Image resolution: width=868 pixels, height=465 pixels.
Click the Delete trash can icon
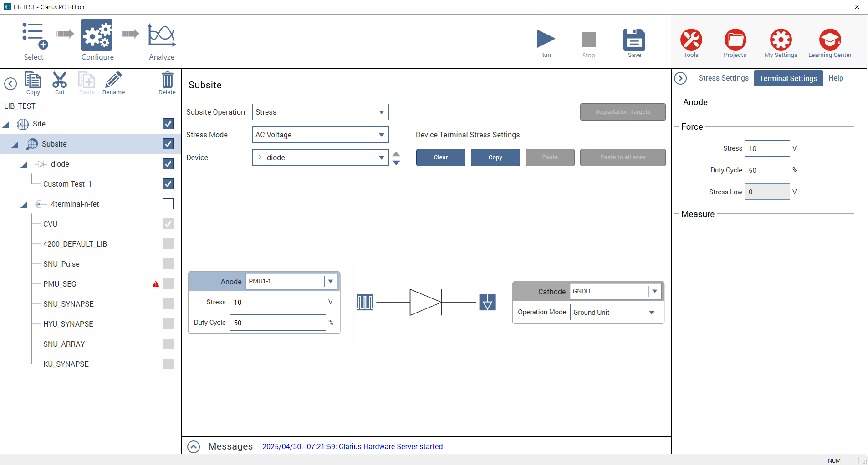coord(167,81)
